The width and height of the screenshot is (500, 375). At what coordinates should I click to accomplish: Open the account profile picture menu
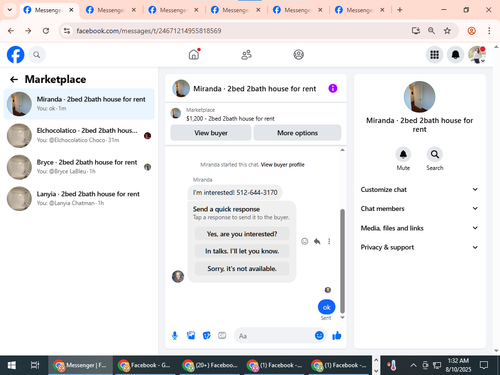click(x=477, y=55)
